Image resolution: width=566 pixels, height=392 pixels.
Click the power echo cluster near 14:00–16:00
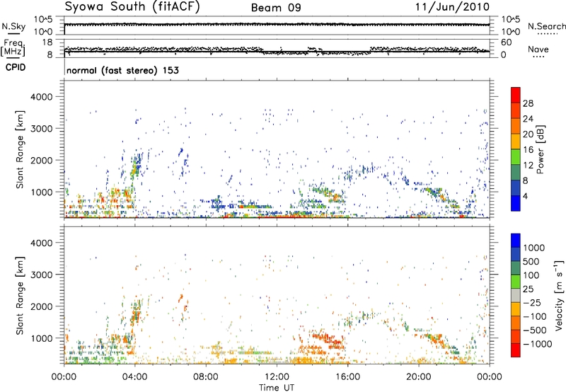[327, 193]
